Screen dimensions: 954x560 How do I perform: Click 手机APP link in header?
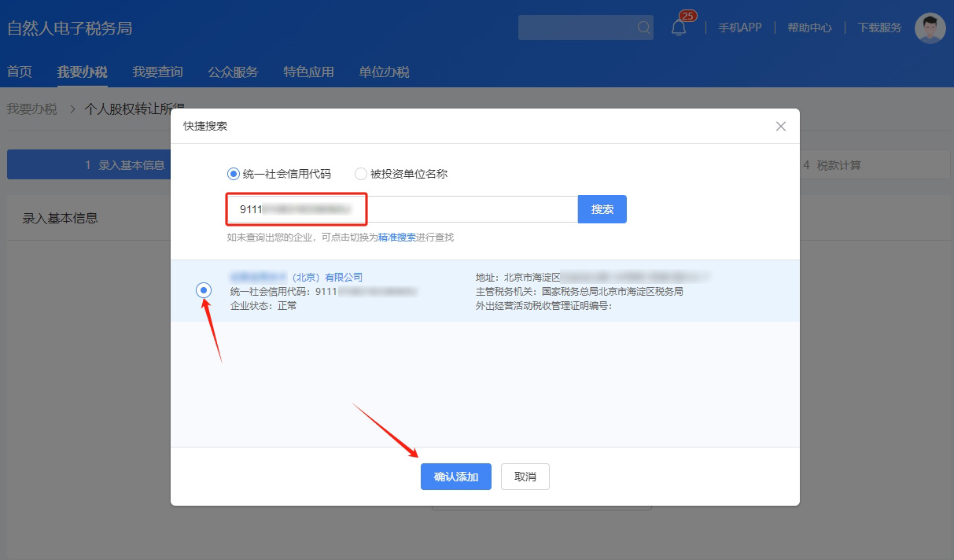coord(739,28)
